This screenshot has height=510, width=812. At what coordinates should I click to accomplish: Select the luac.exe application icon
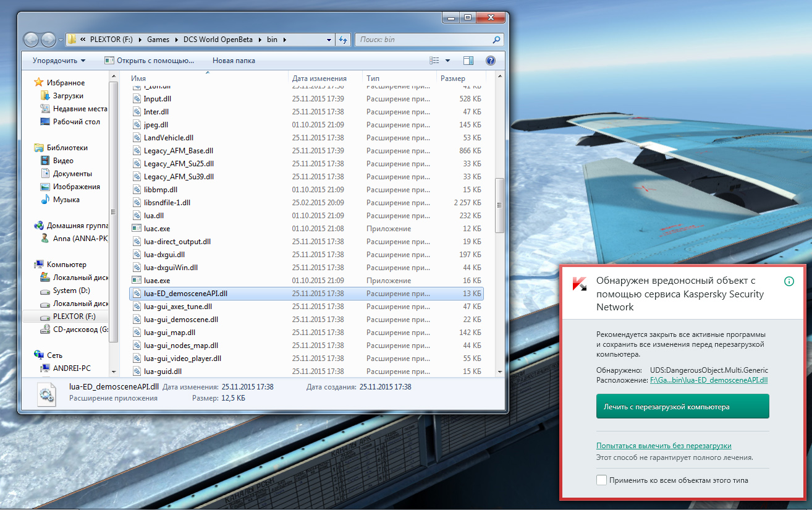point(137,229)
